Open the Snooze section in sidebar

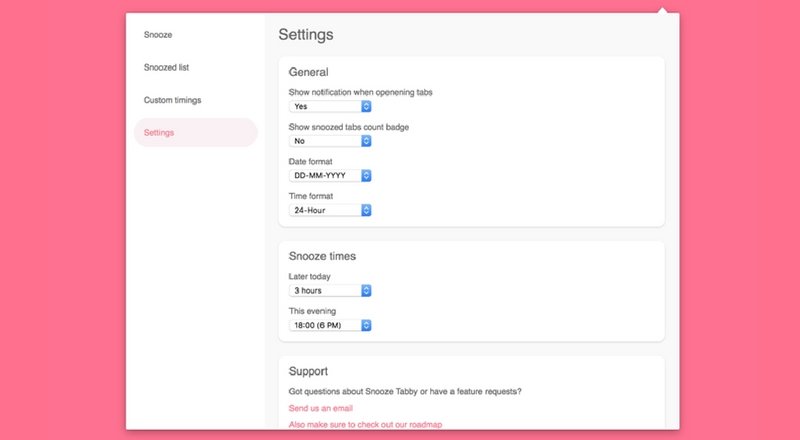[x=158, y=35]
